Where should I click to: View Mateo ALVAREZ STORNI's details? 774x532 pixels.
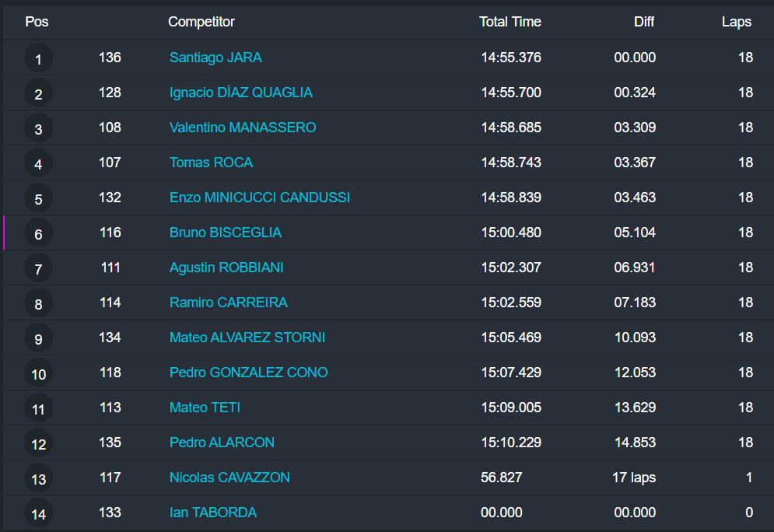click(247, 338)
